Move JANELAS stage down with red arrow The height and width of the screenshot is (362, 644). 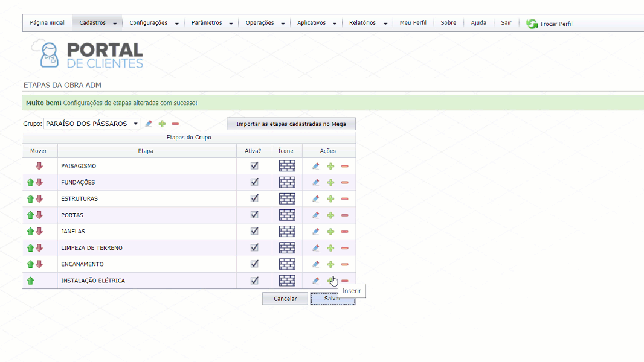click(x=39, y=232)
